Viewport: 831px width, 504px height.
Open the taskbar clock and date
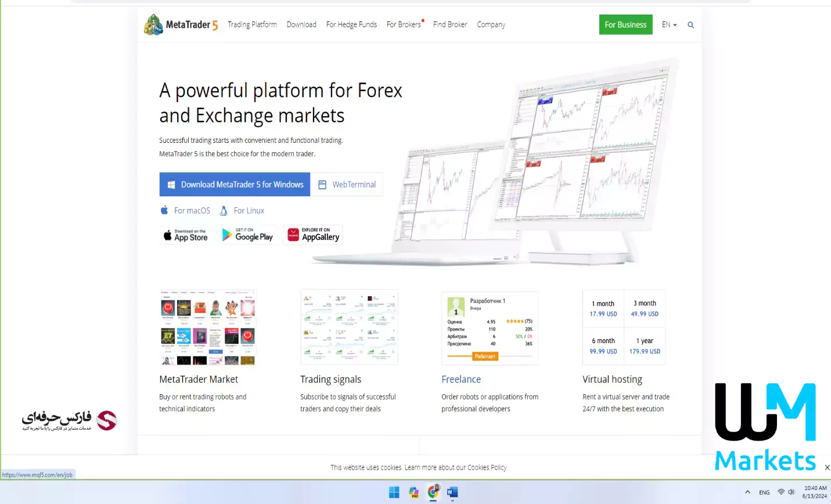[x=815, y=492]
